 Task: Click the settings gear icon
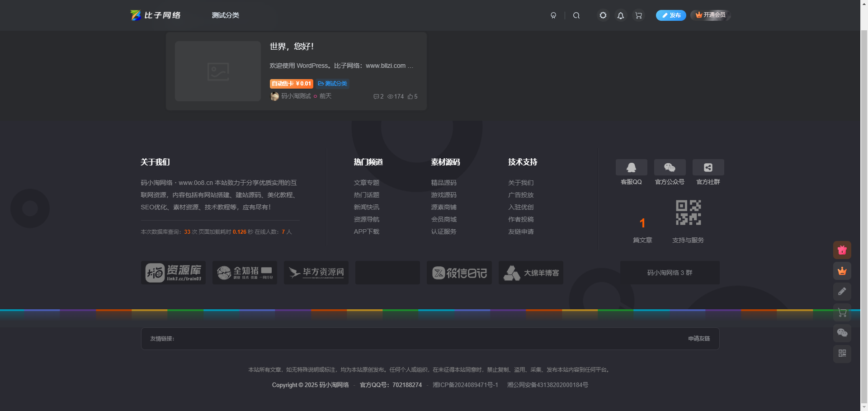pyautogui.click(x=603, y=15)
